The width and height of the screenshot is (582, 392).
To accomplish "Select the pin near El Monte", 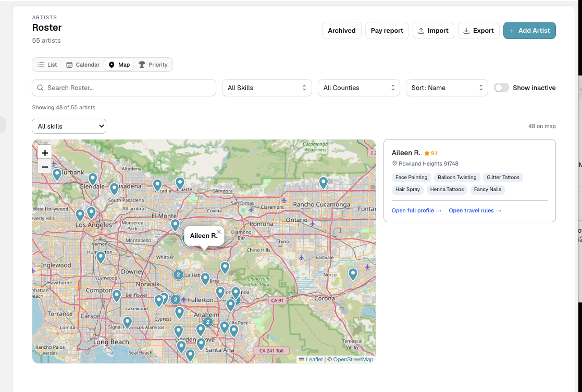I will pyautogui.click(x=175, y=225).
